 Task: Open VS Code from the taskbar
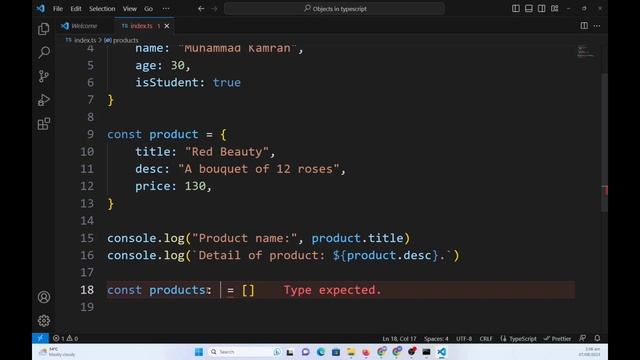442,352
